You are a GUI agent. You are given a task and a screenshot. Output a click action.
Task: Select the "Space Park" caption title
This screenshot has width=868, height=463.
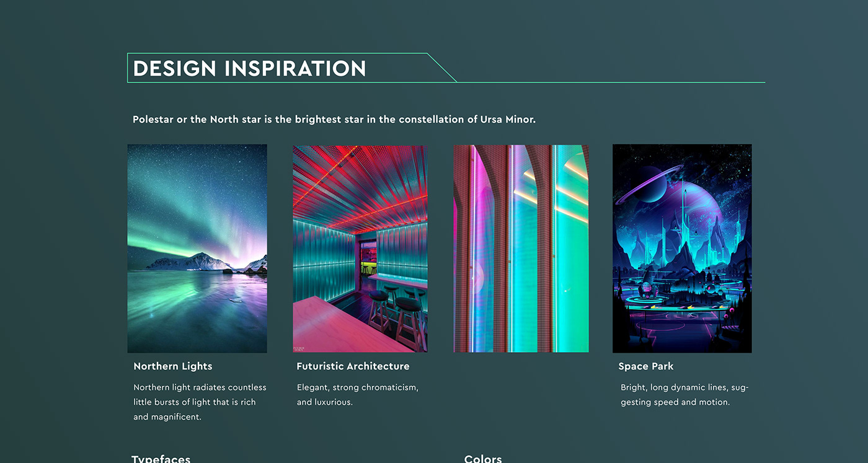pos(646,366)
